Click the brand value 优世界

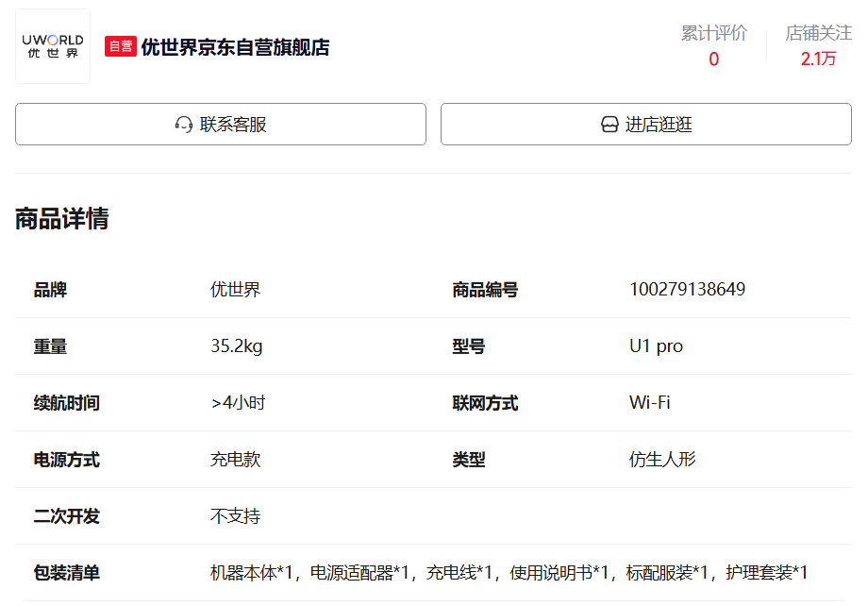tap(235, 289)
